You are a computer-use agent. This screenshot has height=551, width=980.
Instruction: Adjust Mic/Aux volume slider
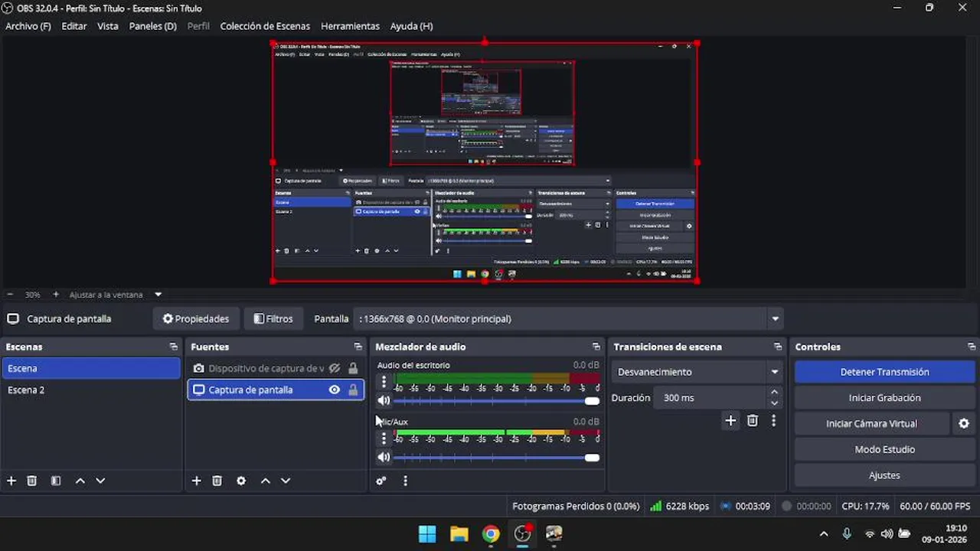tap(496, 458)
